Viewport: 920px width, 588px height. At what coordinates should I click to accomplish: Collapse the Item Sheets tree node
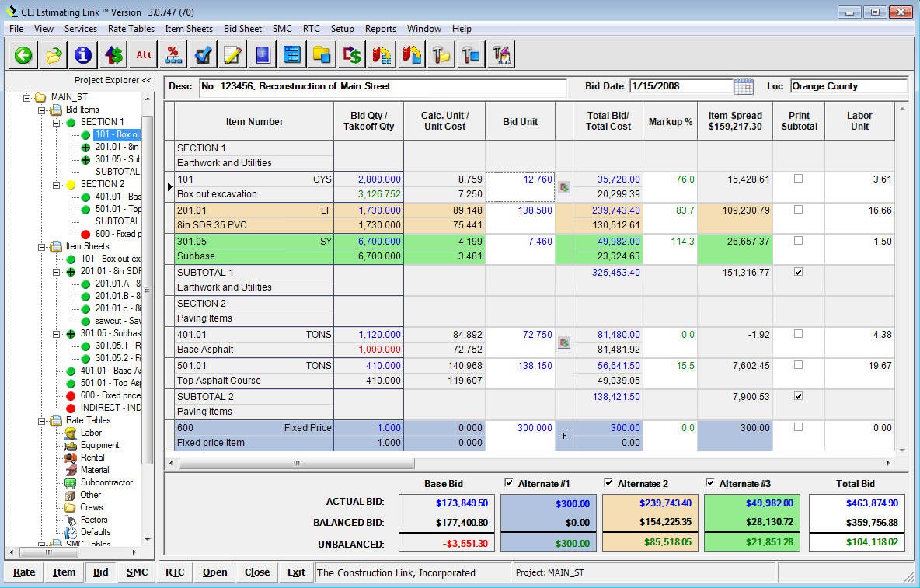pyautogui.click(x=42, y=247)
